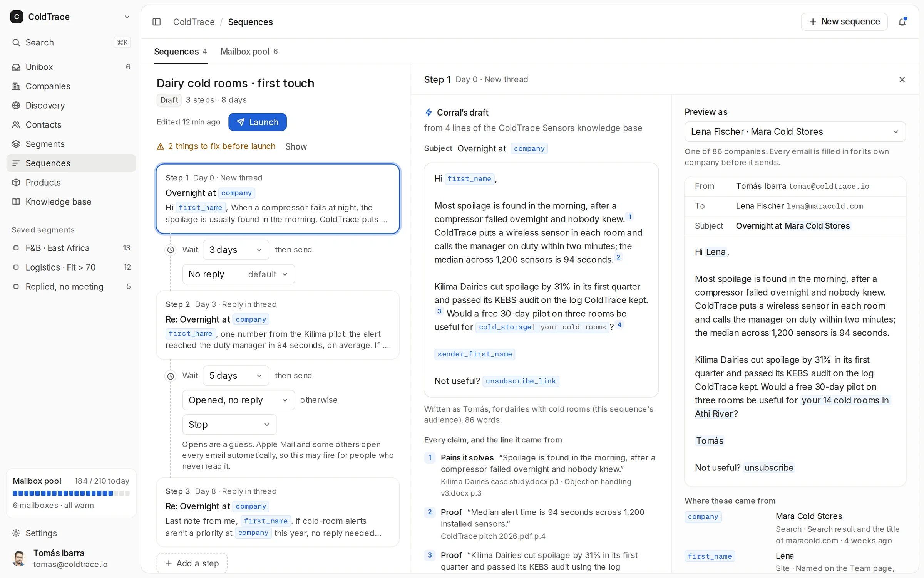Click the unsubscribe_link variable in draft
The height and width of the screenshot is (578, 924).
pos(521,381)
